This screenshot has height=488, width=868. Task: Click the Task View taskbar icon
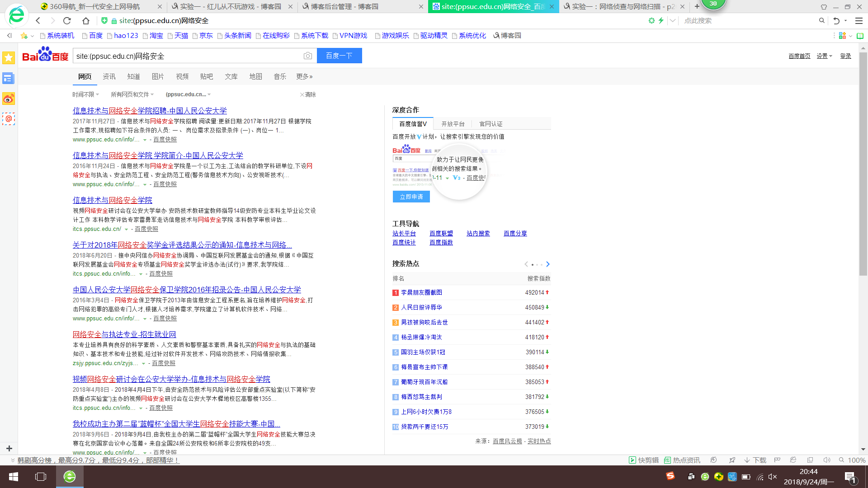41,477
